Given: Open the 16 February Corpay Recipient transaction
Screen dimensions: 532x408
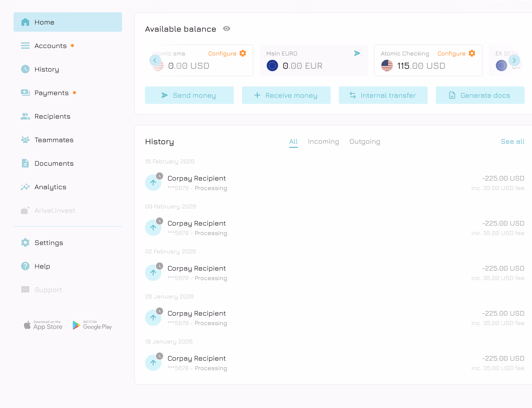Looking at the screenshot, I should [x=335, y=183].
